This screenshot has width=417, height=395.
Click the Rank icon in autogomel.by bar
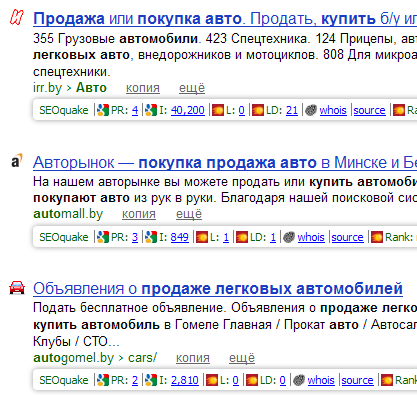387,380
